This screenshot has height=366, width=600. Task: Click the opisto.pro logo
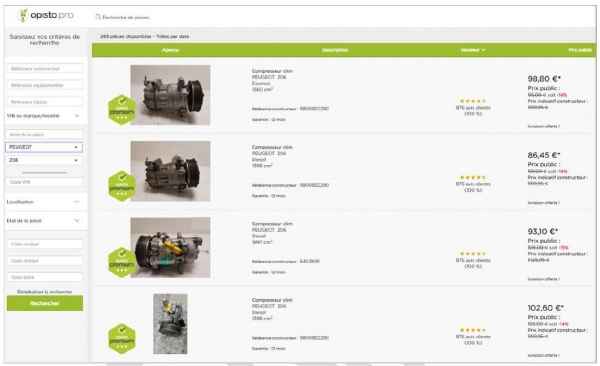pyautogui.click(x=45, y=15)
